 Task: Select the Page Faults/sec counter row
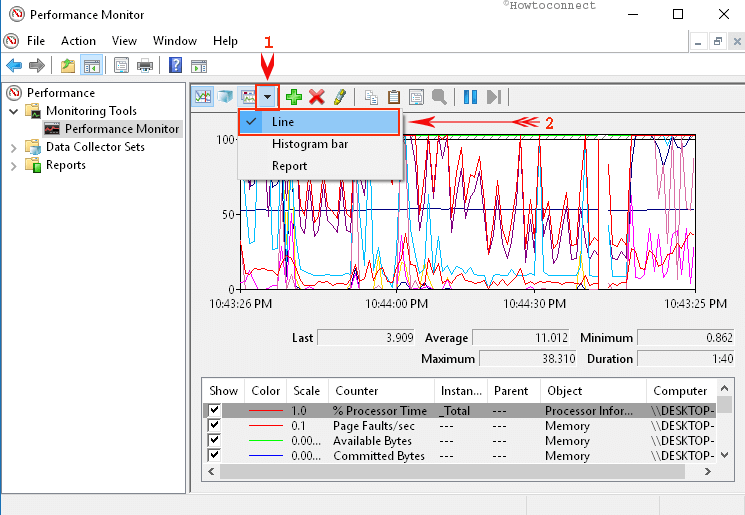point(459,426)
